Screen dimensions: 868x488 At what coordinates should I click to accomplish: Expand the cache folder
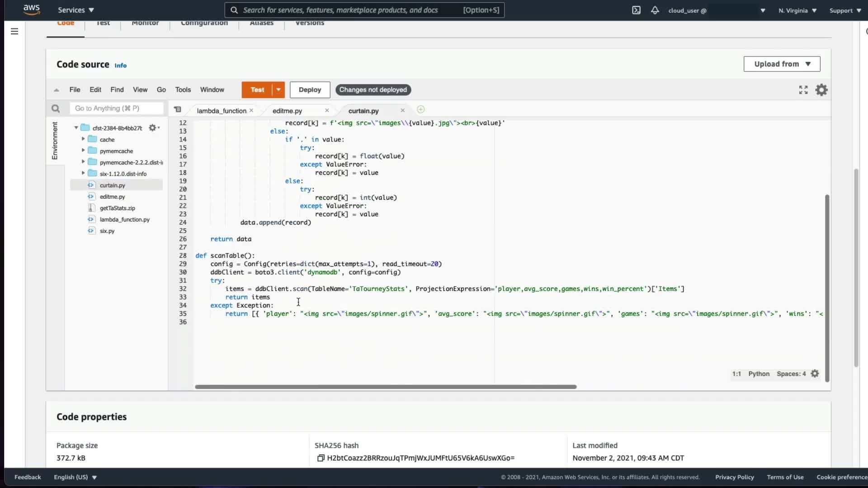(83, 139)
